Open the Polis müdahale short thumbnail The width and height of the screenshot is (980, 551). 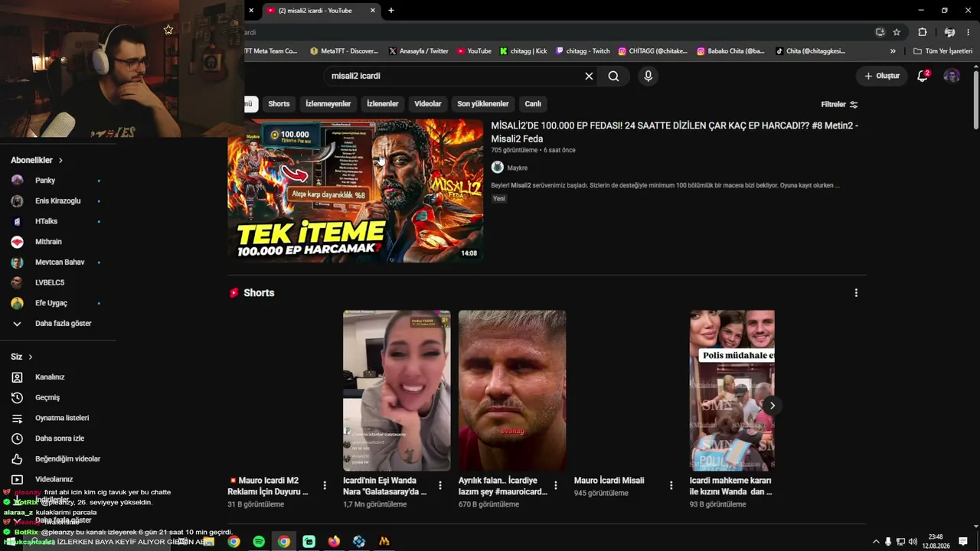732,390
